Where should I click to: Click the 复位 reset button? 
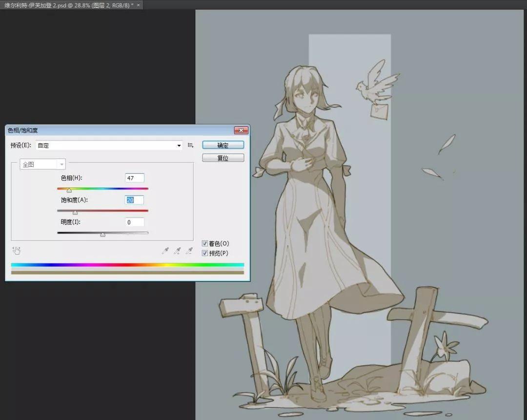click(223, 158)
